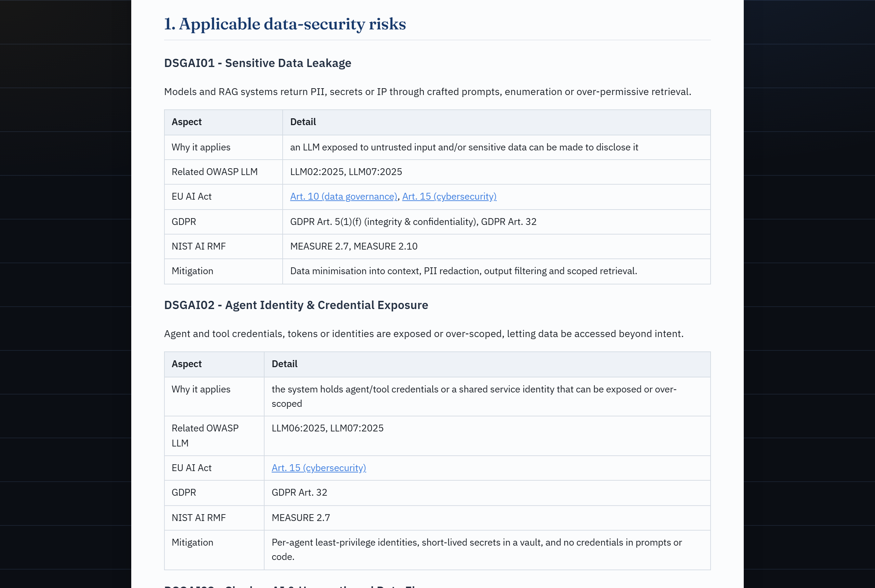The height and width of the screenshot is (588, 875).
Task: Click the 'GDPR Art. 5(1)(f)' detail cell
Action: (496, 222)
